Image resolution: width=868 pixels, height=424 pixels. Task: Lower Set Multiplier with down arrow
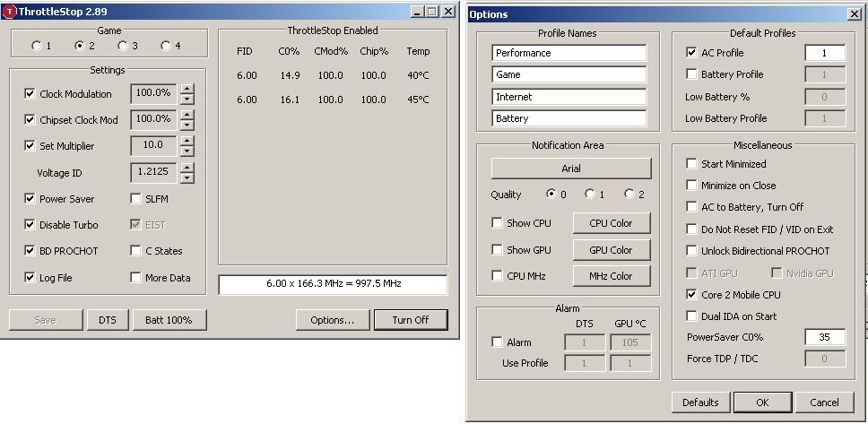[x=187, y=151]
